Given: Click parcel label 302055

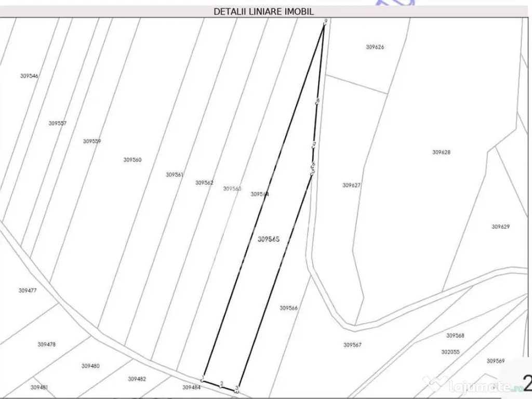Looking at the screenshot, I should tap(450, 351).
